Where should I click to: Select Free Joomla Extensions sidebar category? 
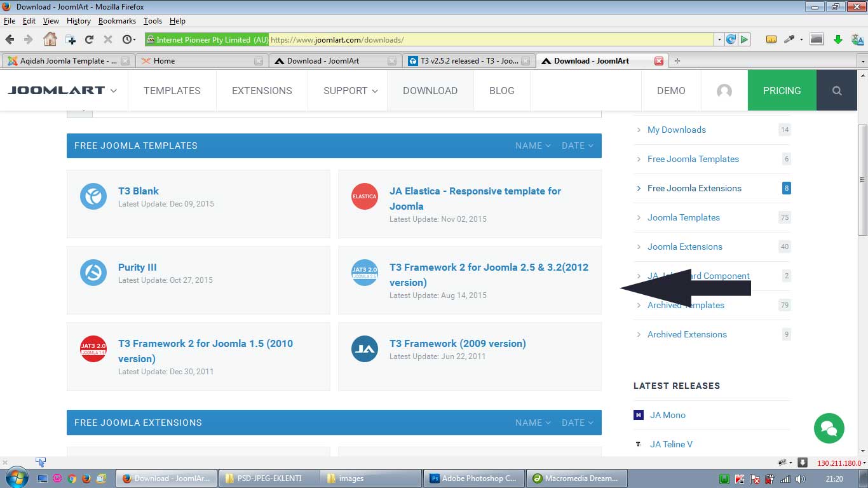pos(695,188)
